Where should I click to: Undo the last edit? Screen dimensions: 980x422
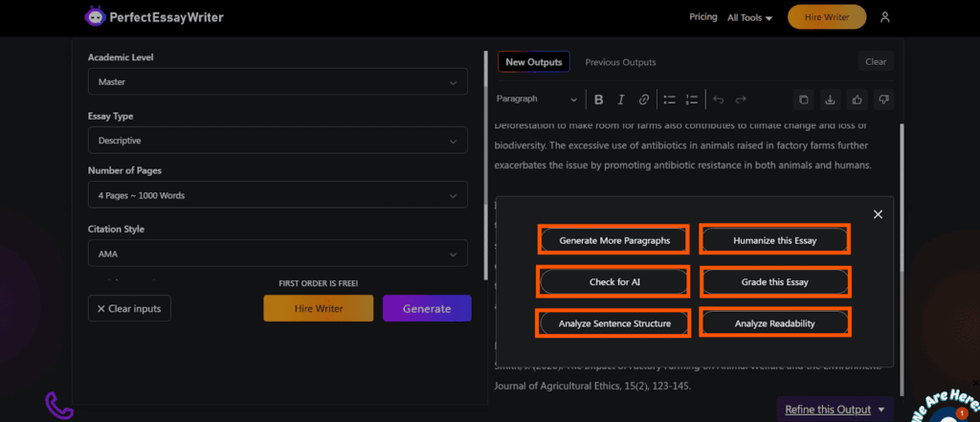coord(718,100)
